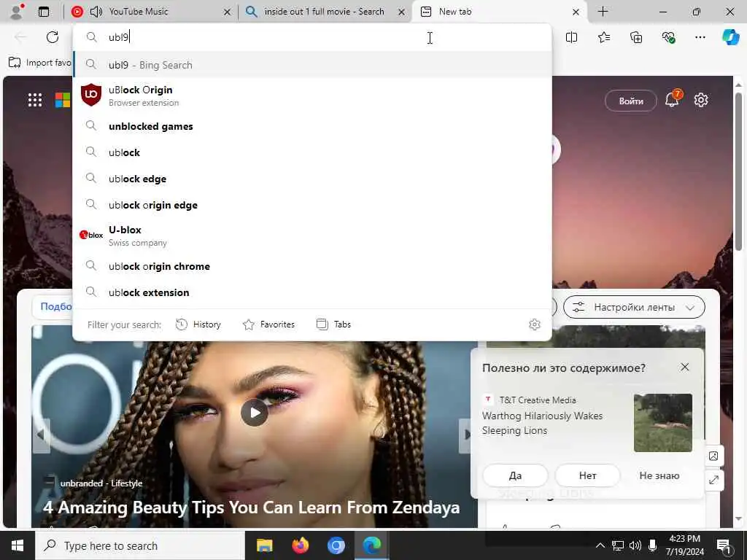Open the tab actions menu icon
Screen dimensions: 747x560
coord(43,12)
